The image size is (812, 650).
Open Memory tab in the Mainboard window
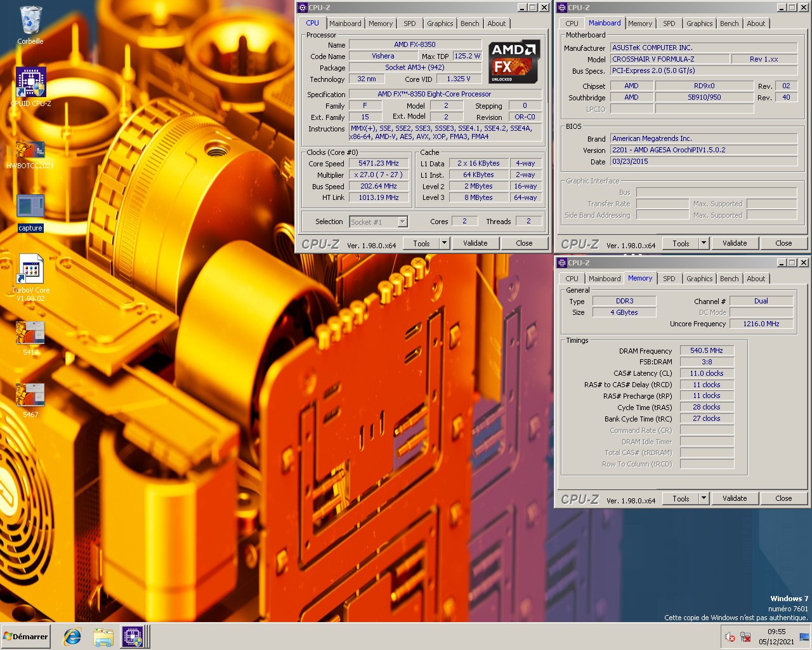(640, 23)
